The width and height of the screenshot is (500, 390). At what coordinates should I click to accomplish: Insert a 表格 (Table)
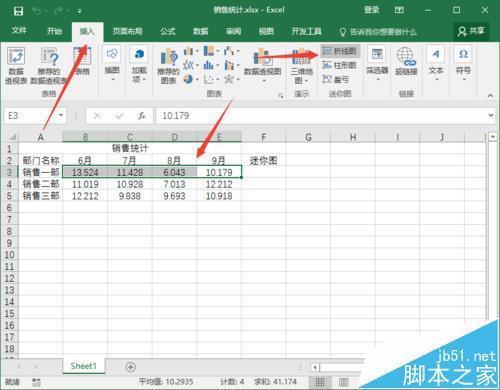82,61
